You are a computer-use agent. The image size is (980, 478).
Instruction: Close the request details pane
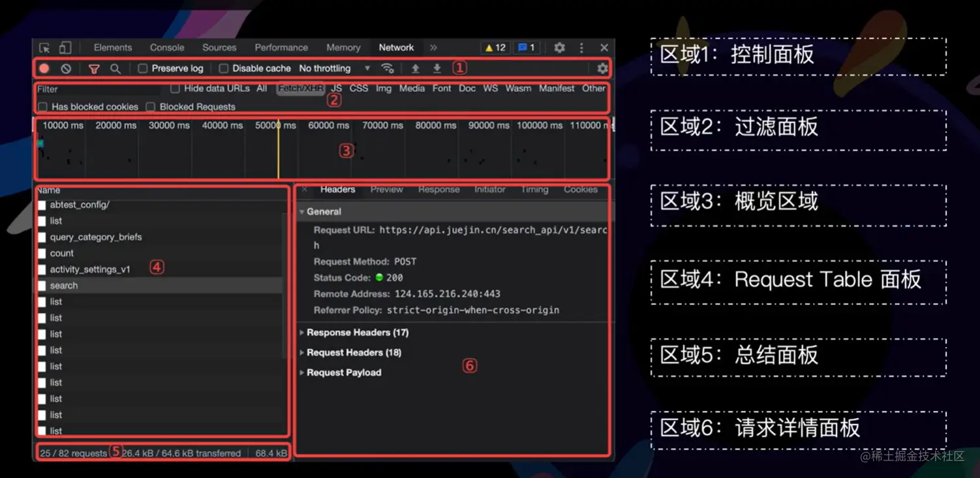(305, 189)
